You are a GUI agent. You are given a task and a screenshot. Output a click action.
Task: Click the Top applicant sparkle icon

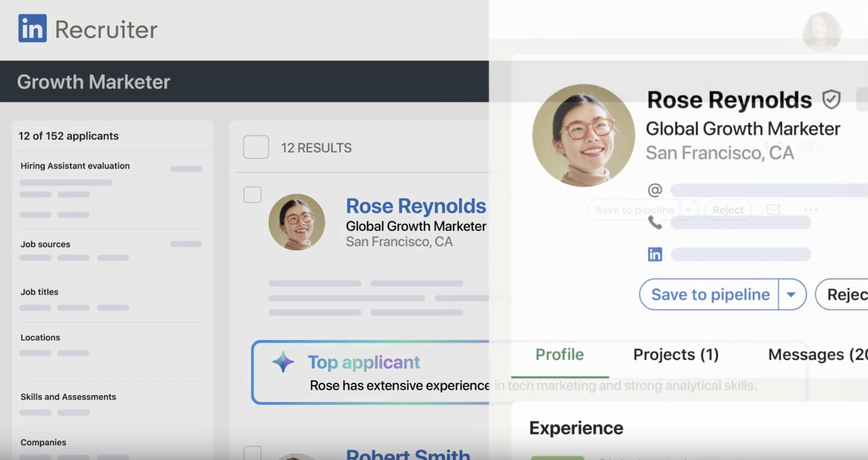coord(283,362)
